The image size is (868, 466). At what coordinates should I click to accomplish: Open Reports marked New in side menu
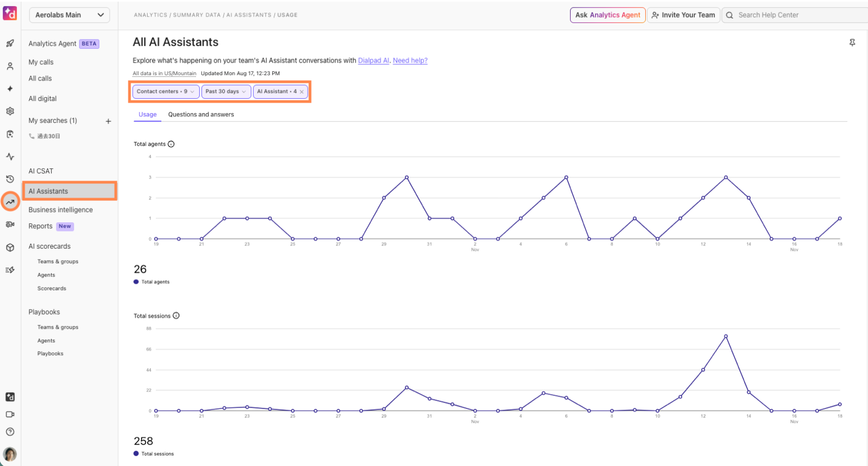pyautogui.click(x=51, y=226)
